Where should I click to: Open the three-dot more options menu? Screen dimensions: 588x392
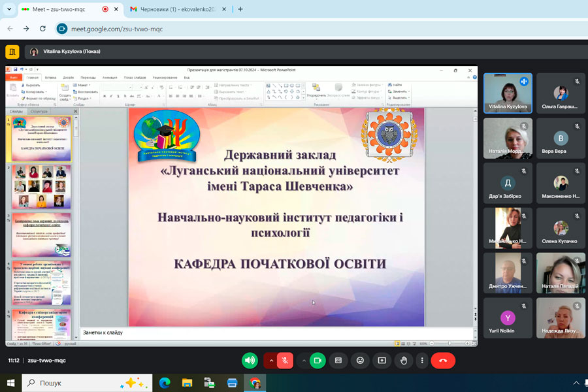(423, 360)
